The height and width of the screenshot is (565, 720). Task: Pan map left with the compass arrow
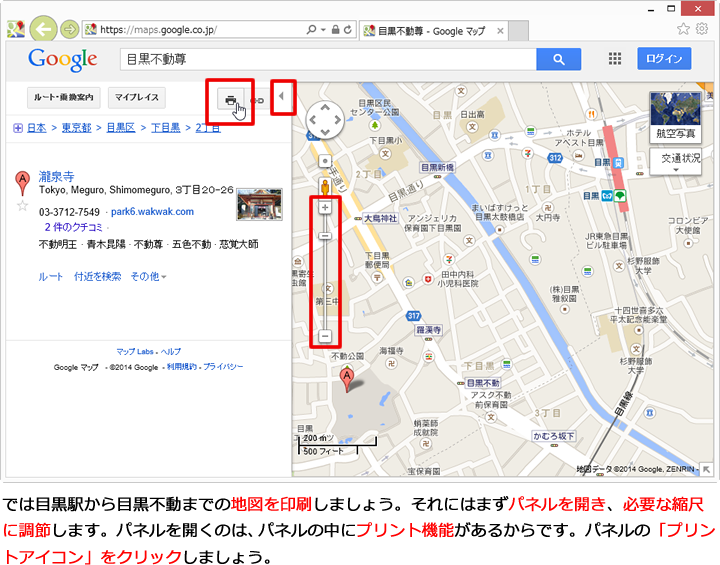313,120
